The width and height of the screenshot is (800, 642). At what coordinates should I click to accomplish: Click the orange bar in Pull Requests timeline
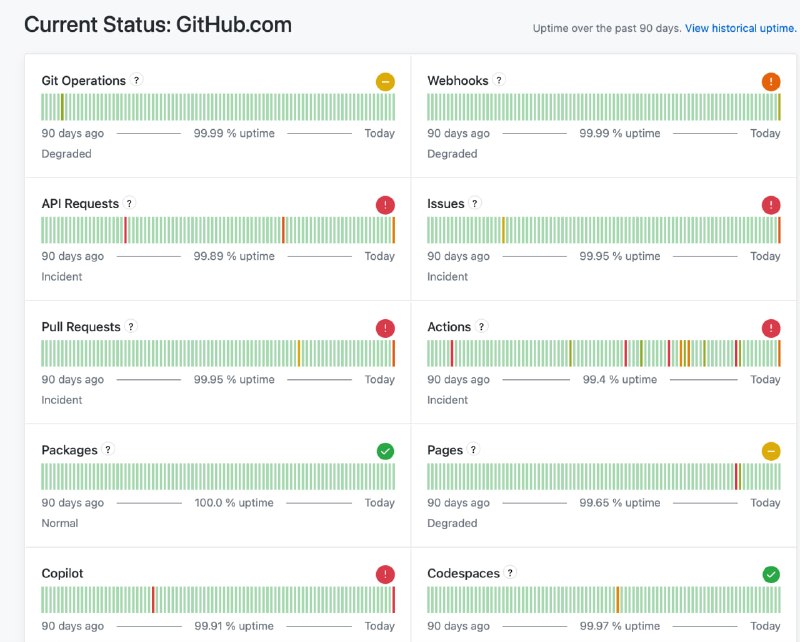coord(299,353)
